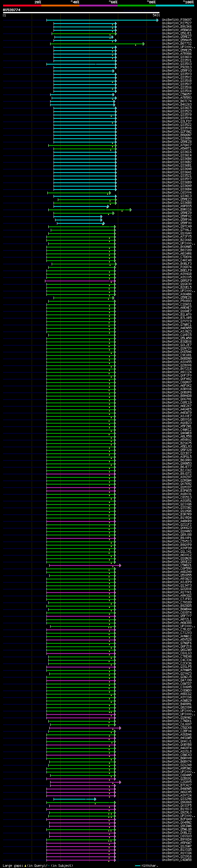This screenshot has height=868, width=197.
Task: Open entry UniRef100_Q336C0
Action: 177,57
